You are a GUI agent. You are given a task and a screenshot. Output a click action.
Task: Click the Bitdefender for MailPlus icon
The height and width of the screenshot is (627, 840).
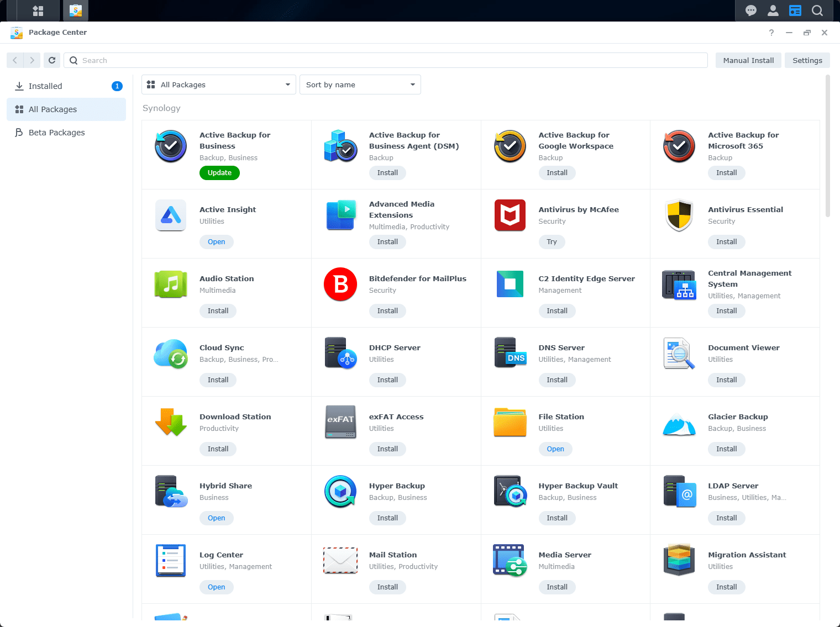click(340, 284)
